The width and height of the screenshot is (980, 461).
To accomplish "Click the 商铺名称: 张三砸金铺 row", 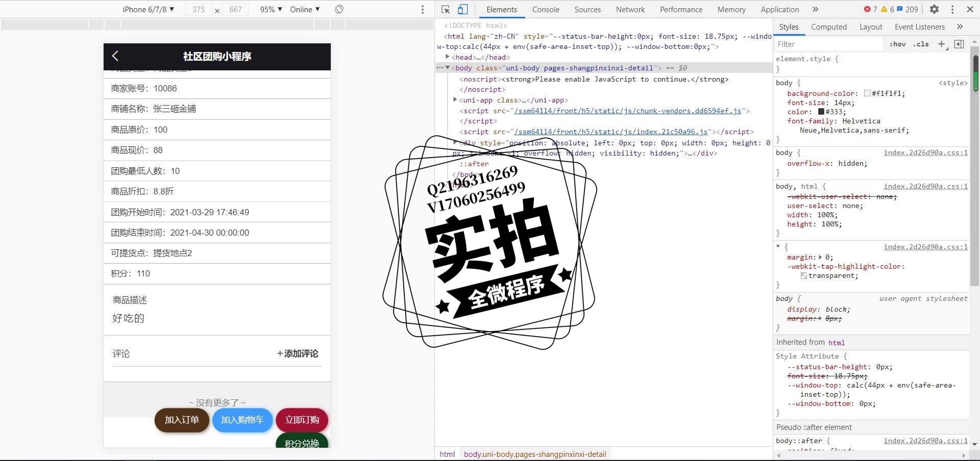I will pyautogui.click(x=217, y=109).
